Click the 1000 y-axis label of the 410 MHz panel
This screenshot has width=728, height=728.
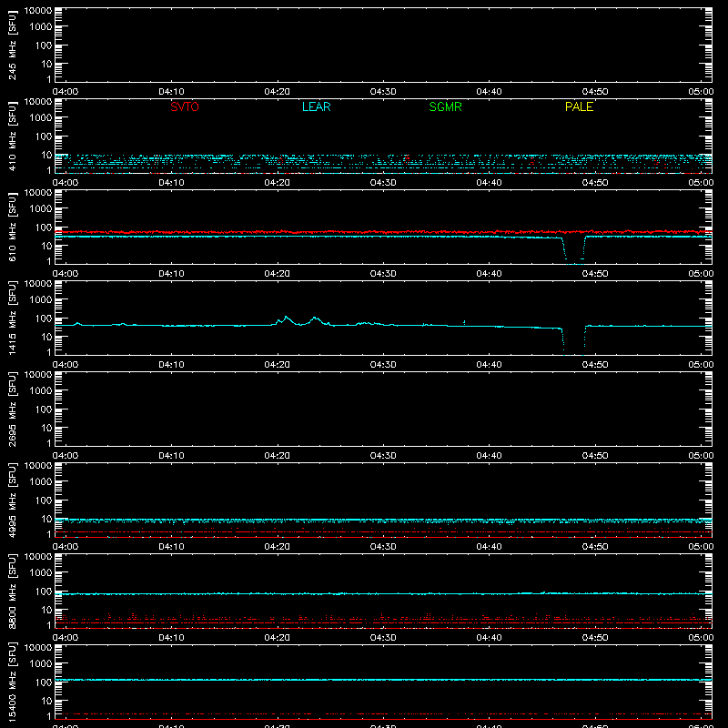click(41, 118)
